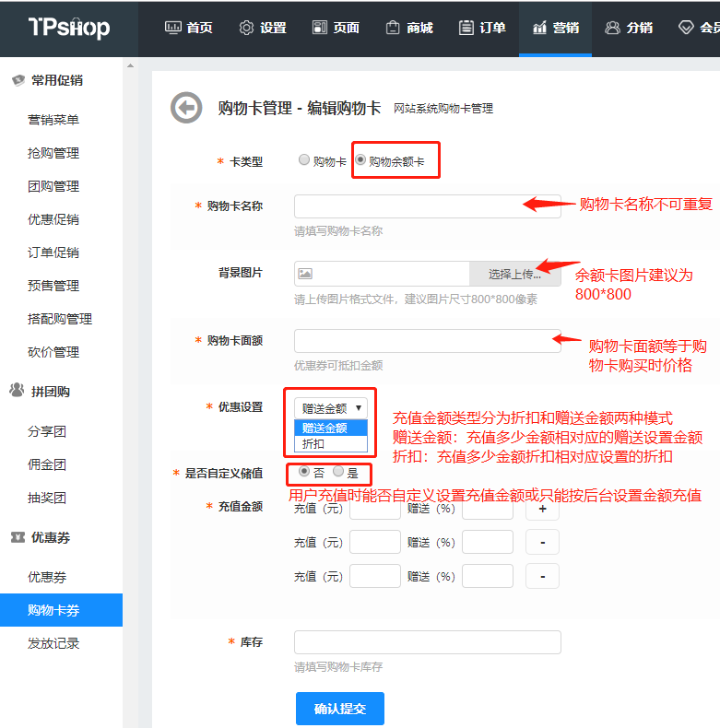Select the 购物余额卡 radio button
This screenshot has width=720, height=728.
tap(360, 160)
